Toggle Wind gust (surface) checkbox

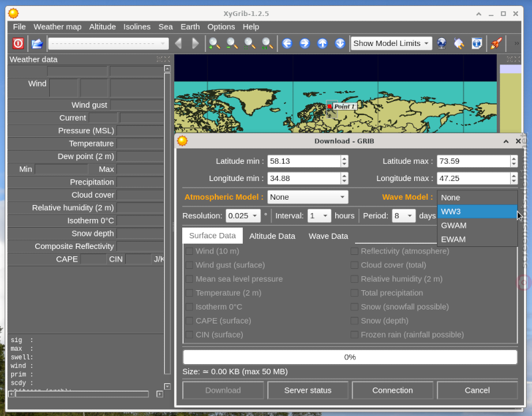[x=190, y=265]
